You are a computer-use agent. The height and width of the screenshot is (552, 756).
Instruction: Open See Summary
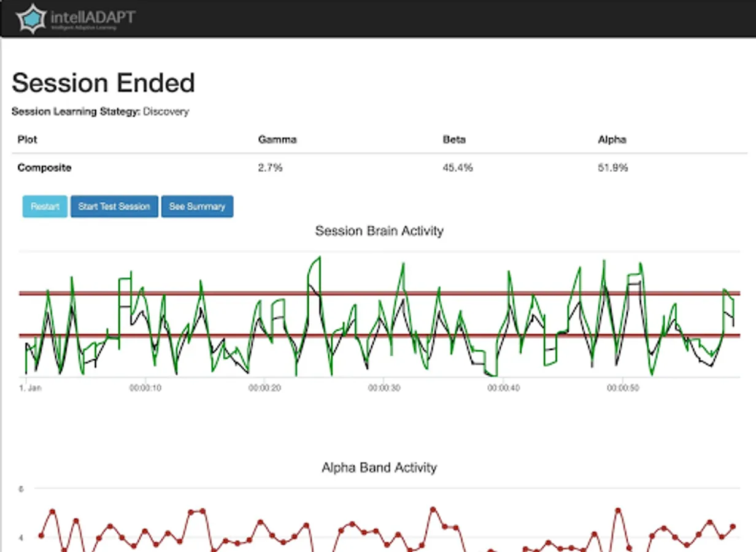pos(197,207)
